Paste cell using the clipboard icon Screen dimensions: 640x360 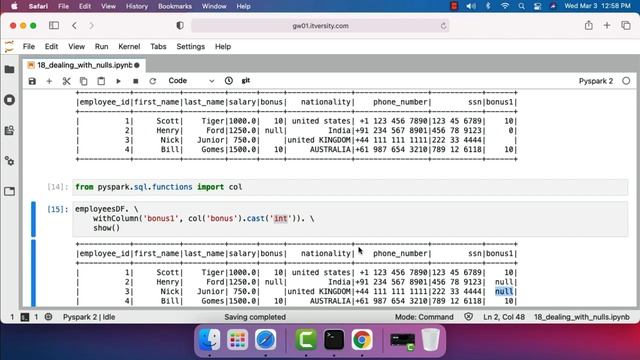(x=101, y=81)
